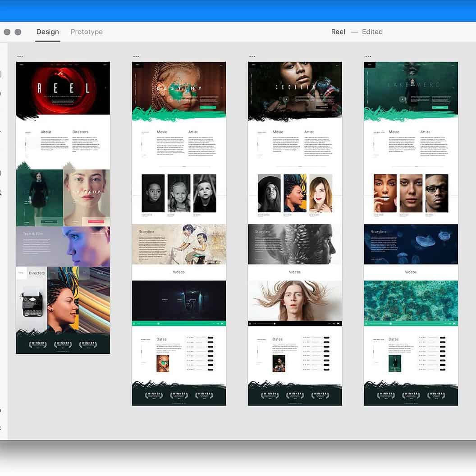
Task: Open the options menu above the Lakesmere artboard
Action: point(368,56)
